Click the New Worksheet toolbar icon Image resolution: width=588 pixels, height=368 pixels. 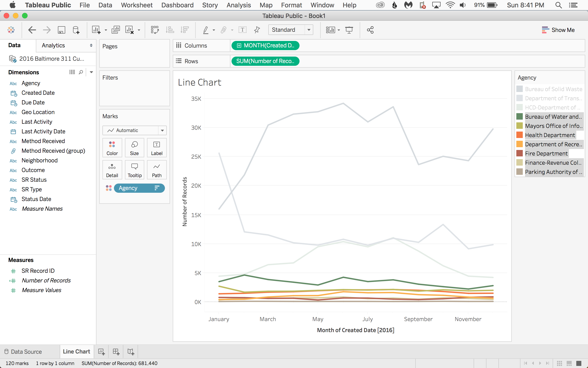(x=96, y=30)
